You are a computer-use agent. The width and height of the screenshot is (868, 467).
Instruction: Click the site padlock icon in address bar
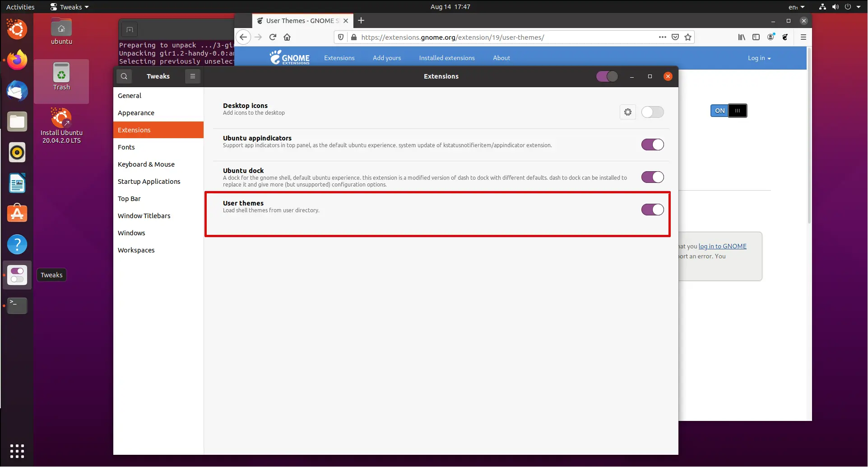pyautogui.click(x=353, y=37)
